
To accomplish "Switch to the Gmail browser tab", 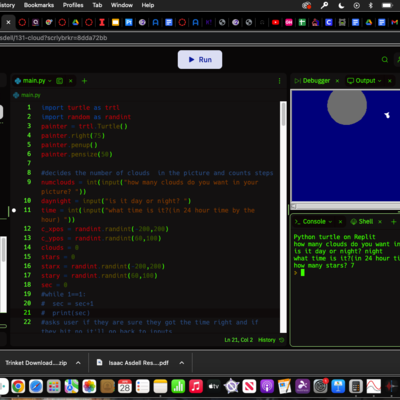I will [395, 22].
